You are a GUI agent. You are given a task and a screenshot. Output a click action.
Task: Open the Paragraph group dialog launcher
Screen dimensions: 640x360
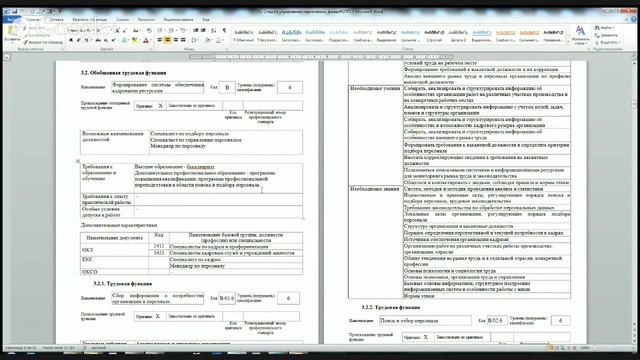point(227,49)
